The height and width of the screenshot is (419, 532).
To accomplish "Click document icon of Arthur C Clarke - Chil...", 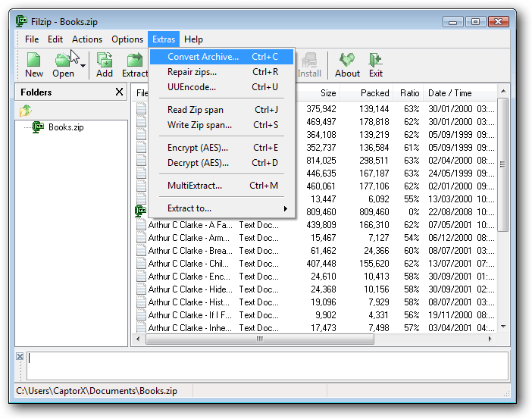I will 141,264.
